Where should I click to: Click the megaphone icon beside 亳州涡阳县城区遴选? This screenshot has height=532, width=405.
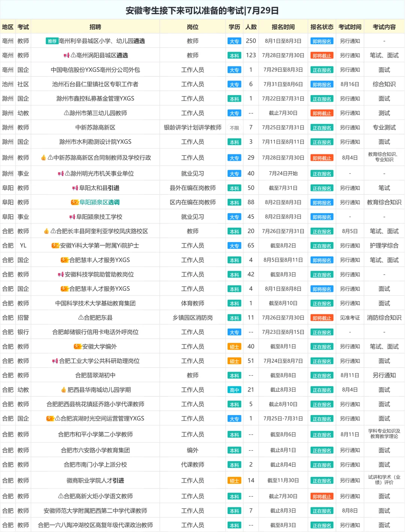point(66,55)
